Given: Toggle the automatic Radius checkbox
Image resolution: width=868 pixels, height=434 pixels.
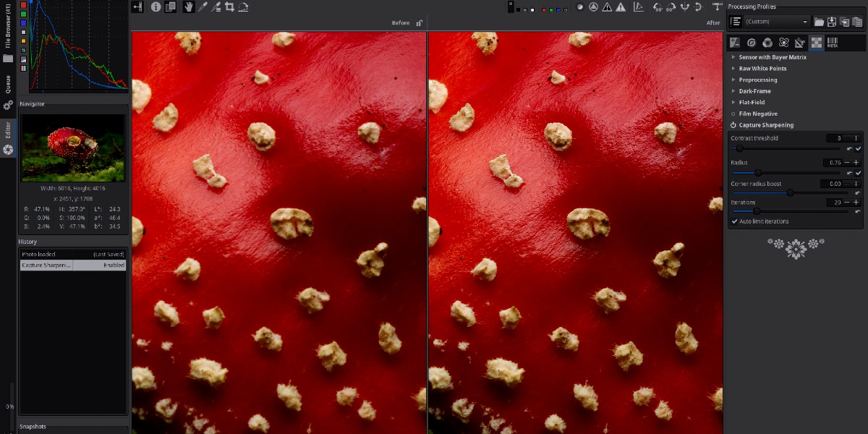Looking at the screenshot, I should pos(858,174).
